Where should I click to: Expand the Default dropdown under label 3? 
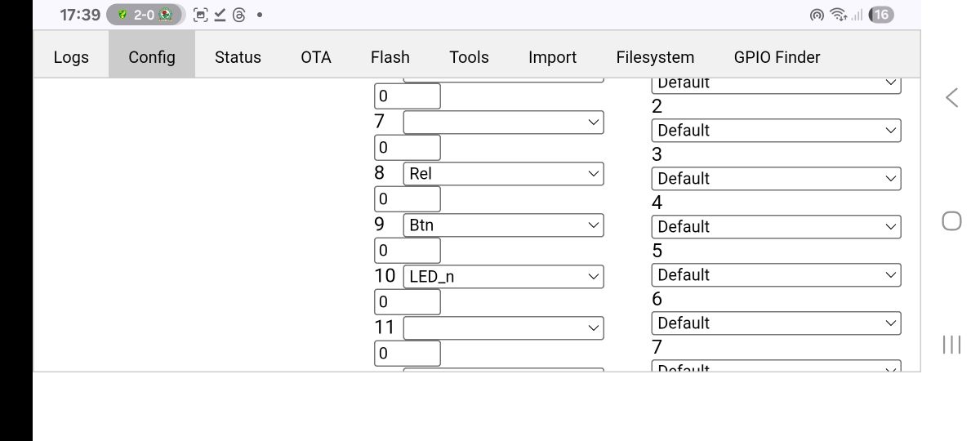(x=776, y=179)
